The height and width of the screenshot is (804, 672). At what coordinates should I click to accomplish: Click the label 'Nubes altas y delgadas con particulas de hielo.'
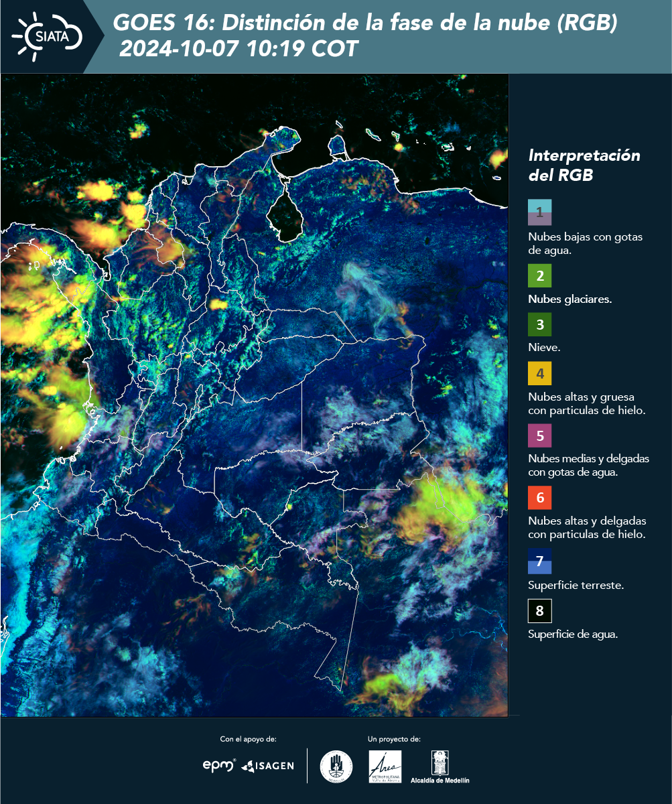587,528
